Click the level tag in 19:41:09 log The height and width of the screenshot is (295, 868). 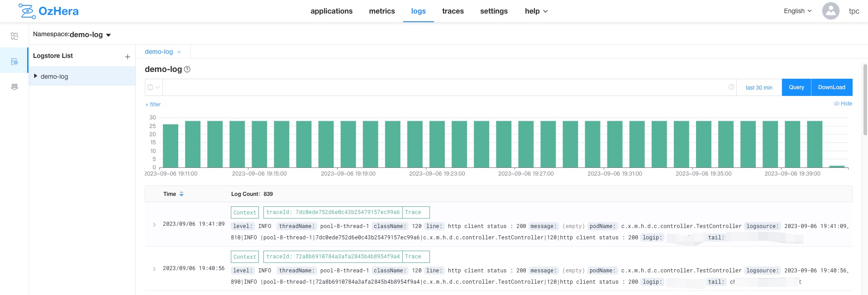(243, 226)
